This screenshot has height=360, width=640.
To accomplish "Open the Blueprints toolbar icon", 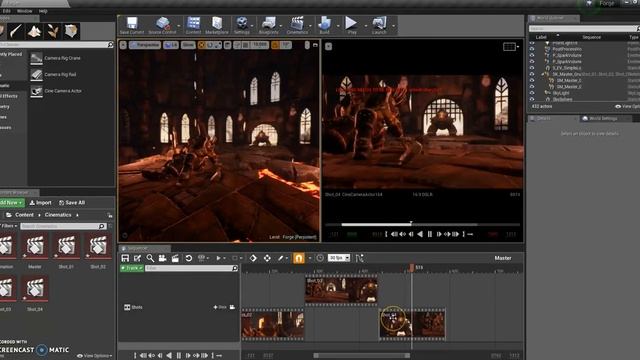I will [x=269, y=25].
